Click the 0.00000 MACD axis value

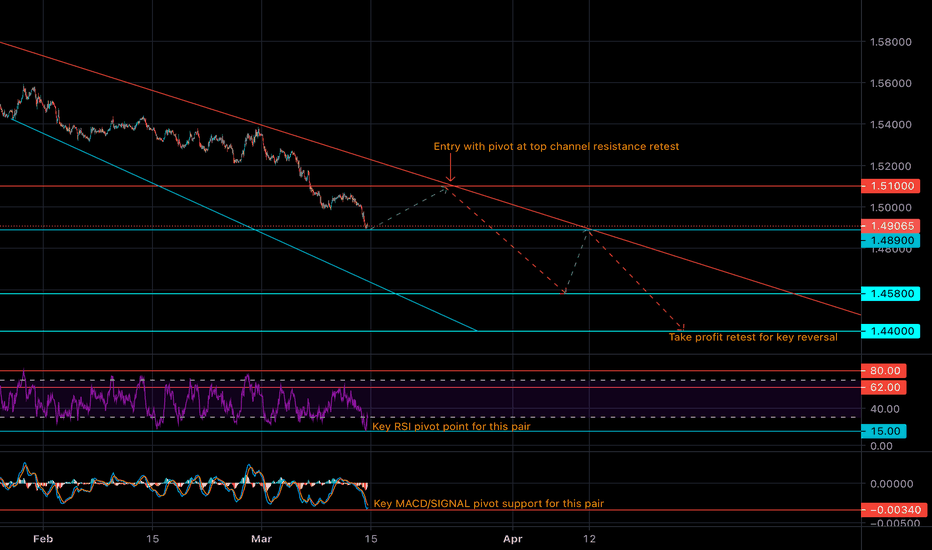[x=892, y=484]
